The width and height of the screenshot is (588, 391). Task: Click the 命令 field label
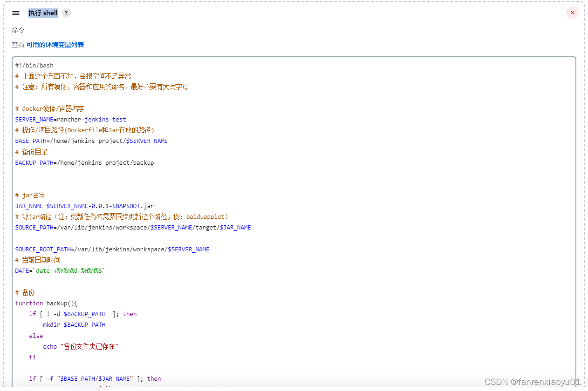[18, 30]
